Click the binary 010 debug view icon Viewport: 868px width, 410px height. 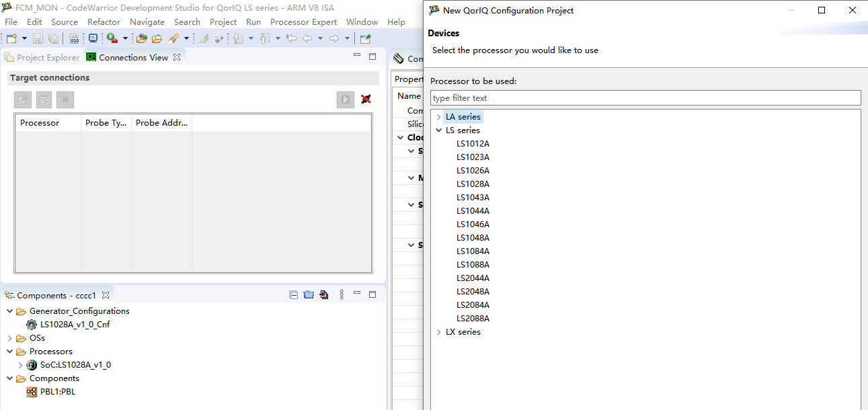click(x=75, y=38)
